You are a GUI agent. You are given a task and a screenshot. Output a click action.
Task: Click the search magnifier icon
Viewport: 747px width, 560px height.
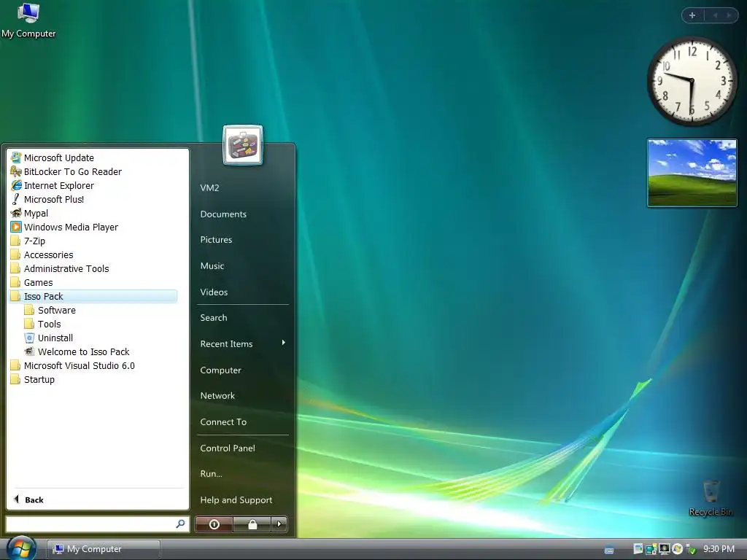(x=180, y=524)
